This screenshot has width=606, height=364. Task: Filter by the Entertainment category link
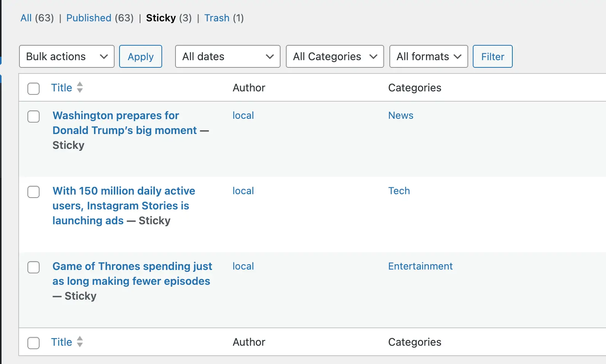point(420,266)
